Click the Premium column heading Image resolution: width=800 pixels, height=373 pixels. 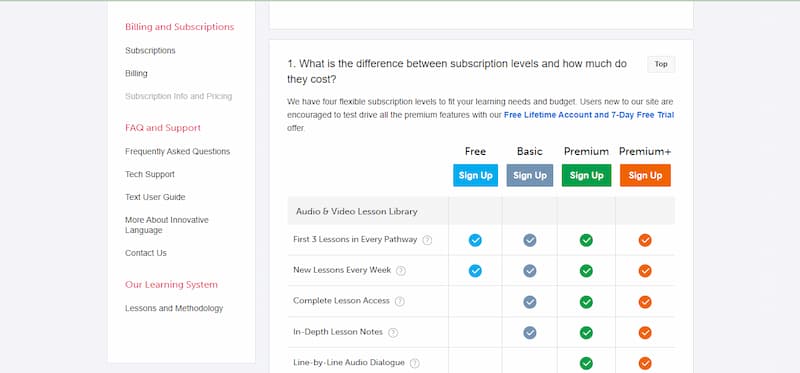586,152
